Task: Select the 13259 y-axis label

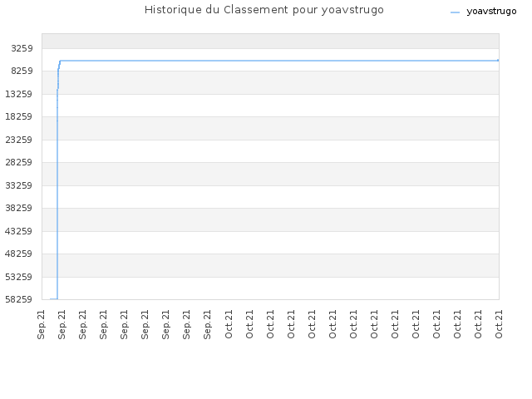Action: [x=19, y=94]
